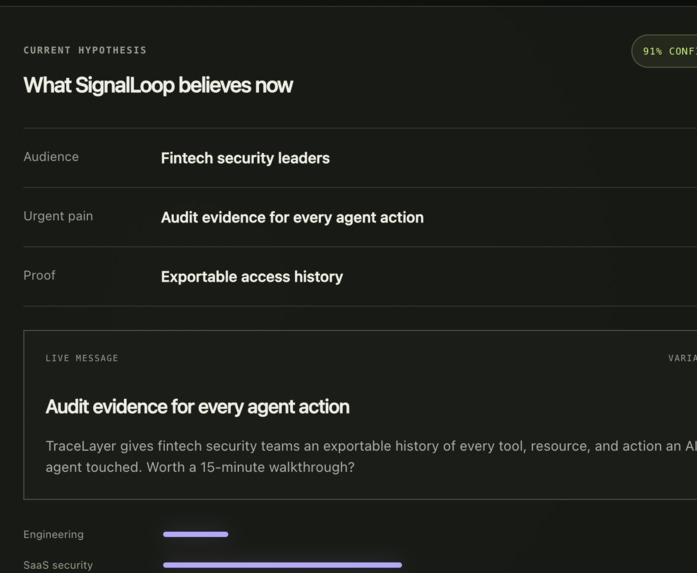Click the 'Engineering' segment label
Screen dimensions: 697x573
(53, 534)
